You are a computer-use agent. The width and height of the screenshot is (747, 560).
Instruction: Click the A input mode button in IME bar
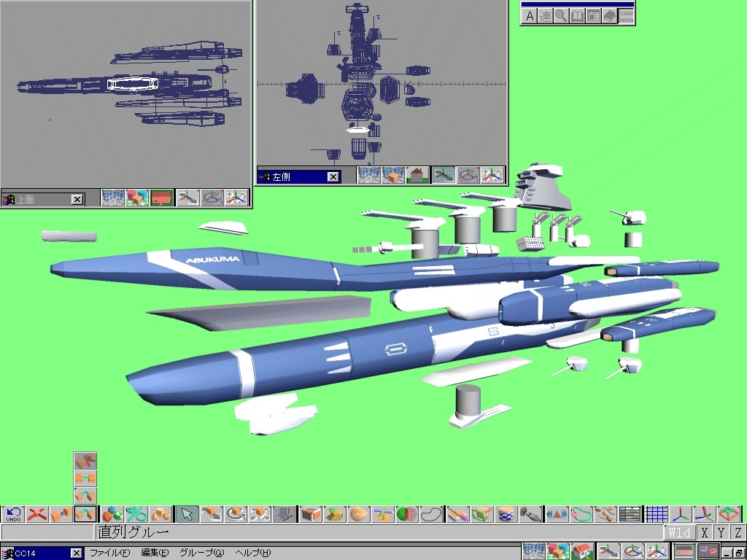[x=530, y=16]
